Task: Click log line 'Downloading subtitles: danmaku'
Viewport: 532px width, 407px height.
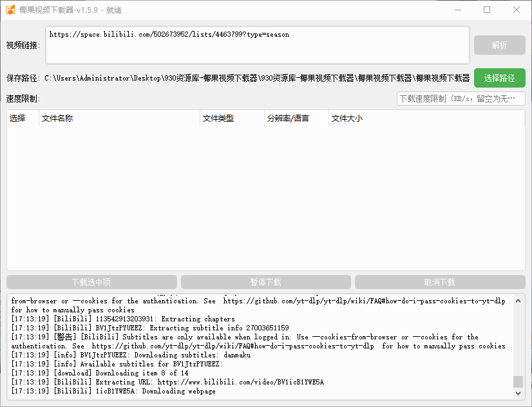Action: pos(131,355)
